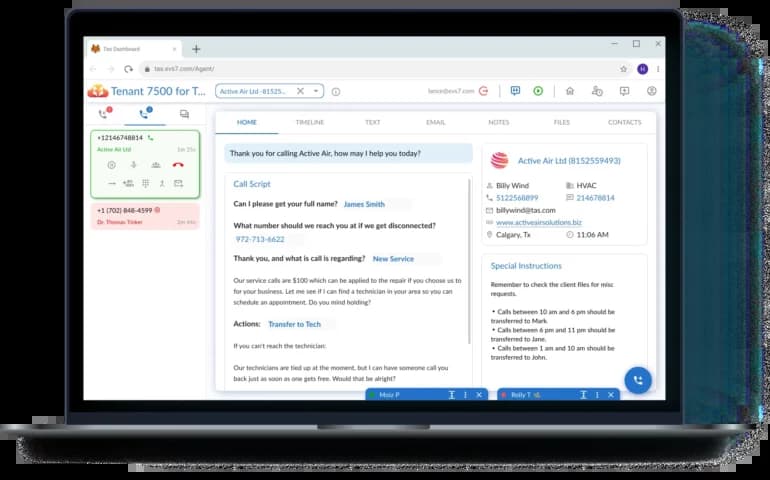The width and height of the screenshot is (770, 480).
Task: Click the phone number +12146748814
Action: (x=120, y=138)
